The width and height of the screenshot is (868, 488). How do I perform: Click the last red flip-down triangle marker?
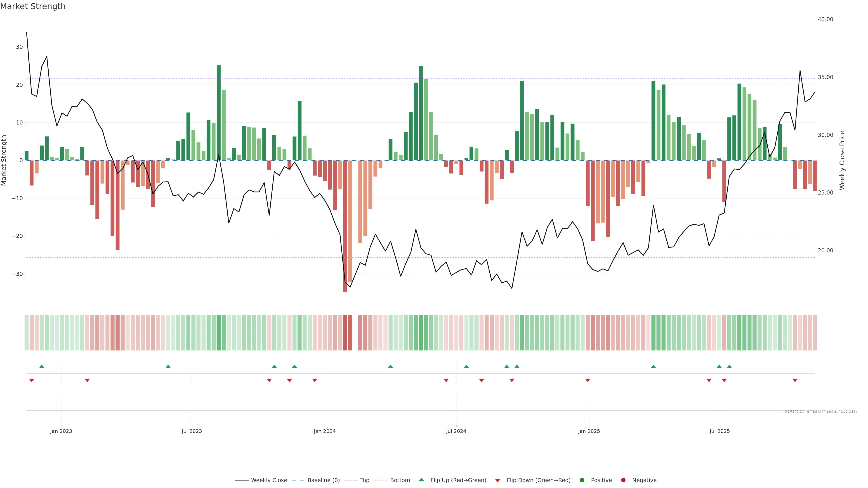tap(795, 380)
